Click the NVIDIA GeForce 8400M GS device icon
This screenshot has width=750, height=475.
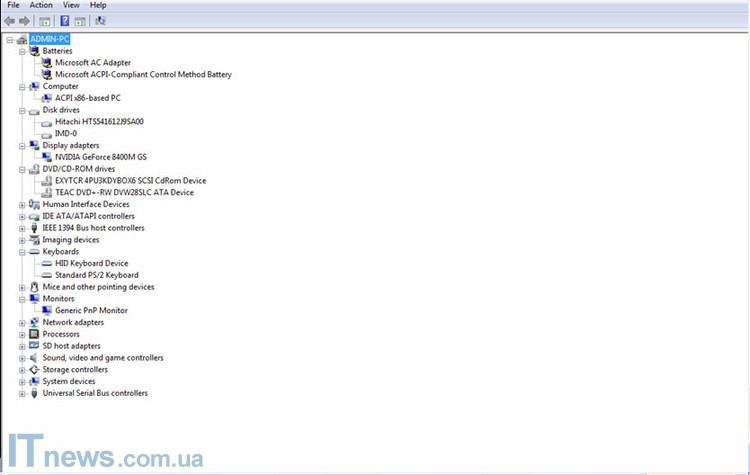point(46,157)
